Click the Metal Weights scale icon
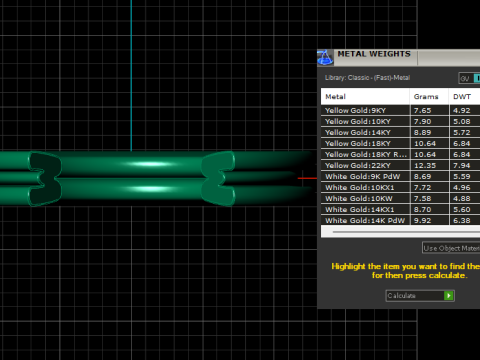 click(x=325, y=57)
